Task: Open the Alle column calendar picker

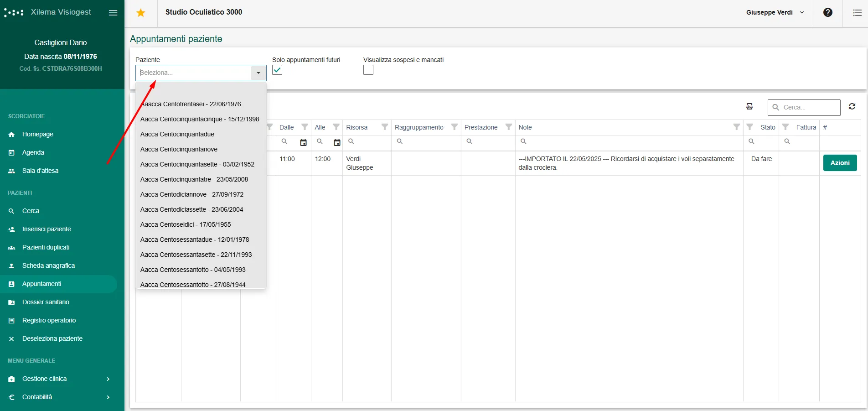Action: click(x=337, y=143)
